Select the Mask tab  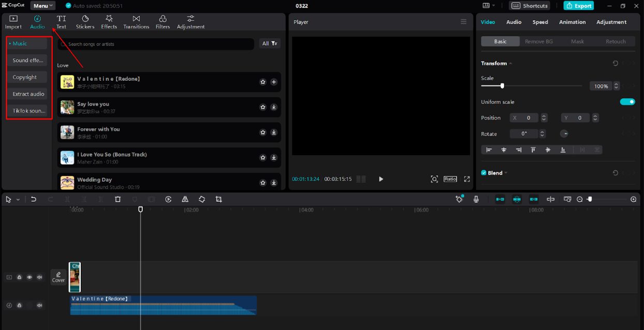(x=577, y=41)
